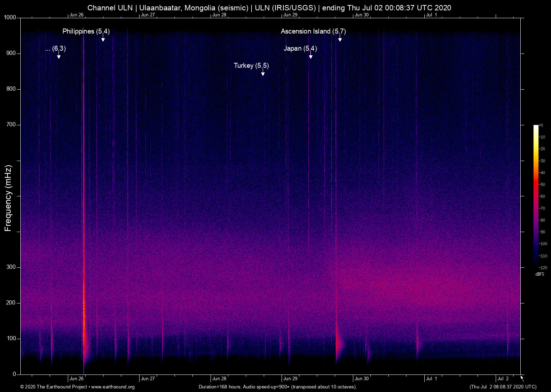
Task: Select the Jun 26 date label on bottom axis
Action: pyautogui.click(x=77, y=378)
